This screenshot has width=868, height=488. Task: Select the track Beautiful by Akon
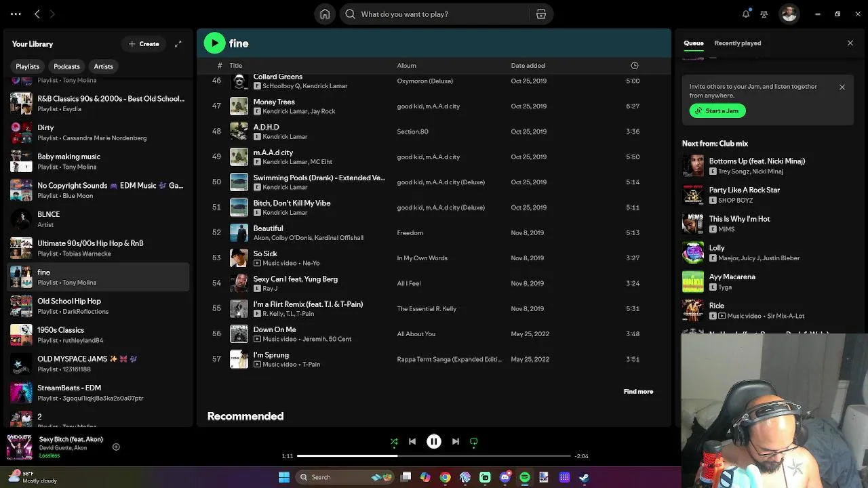433,232
